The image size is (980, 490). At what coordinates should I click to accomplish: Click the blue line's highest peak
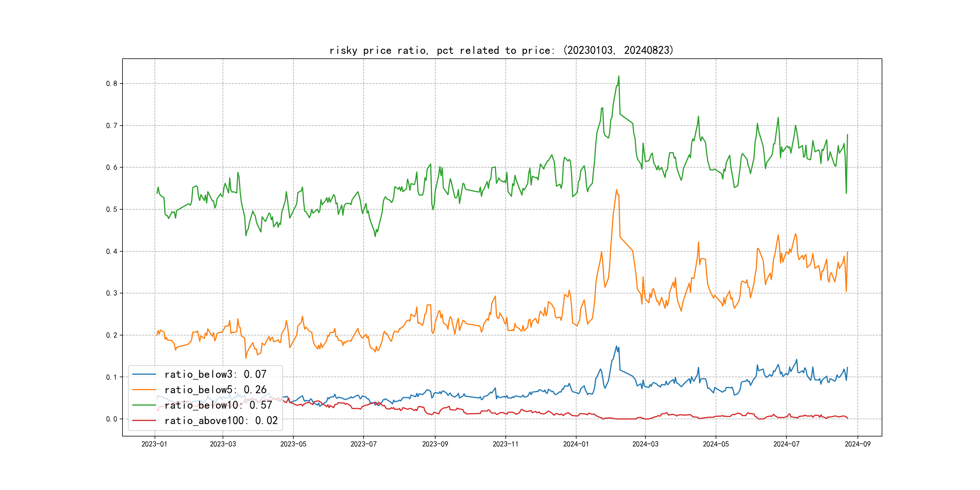click(x=616, y=346)
